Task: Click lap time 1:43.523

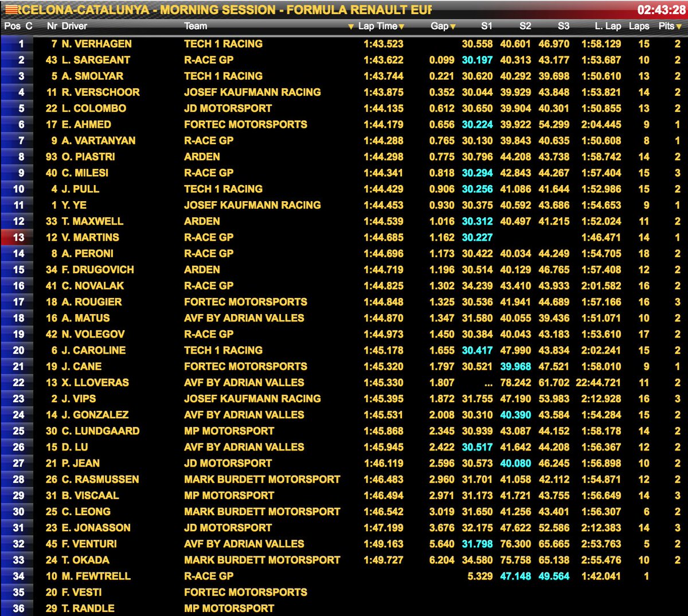Action: (384, 44)
